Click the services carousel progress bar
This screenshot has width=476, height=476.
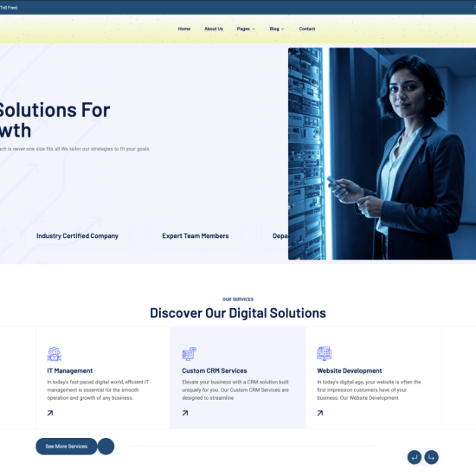[253, 447]
